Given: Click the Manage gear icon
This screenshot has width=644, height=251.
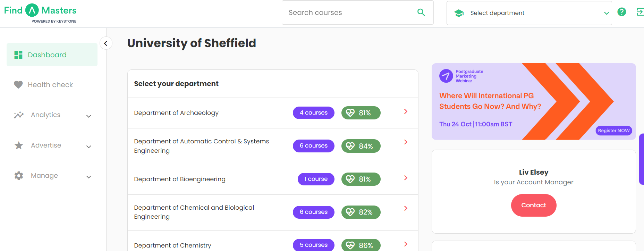Looking at the screenshot, I should [19, 176].
